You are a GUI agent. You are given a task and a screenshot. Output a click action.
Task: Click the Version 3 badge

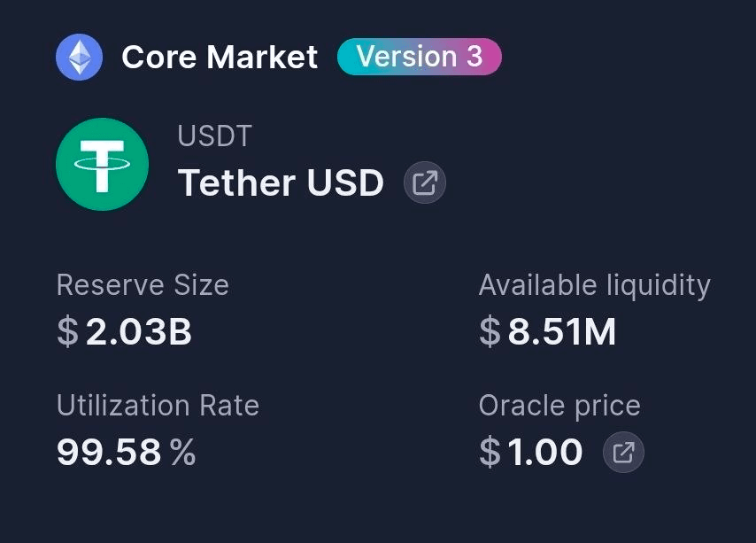point(420,57)
